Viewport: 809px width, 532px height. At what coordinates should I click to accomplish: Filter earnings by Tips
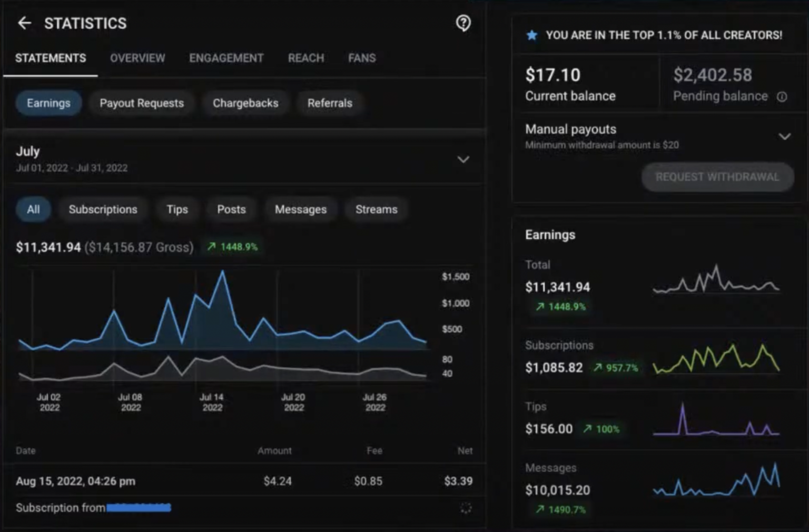pyautogui.click(x=177, y=209)
